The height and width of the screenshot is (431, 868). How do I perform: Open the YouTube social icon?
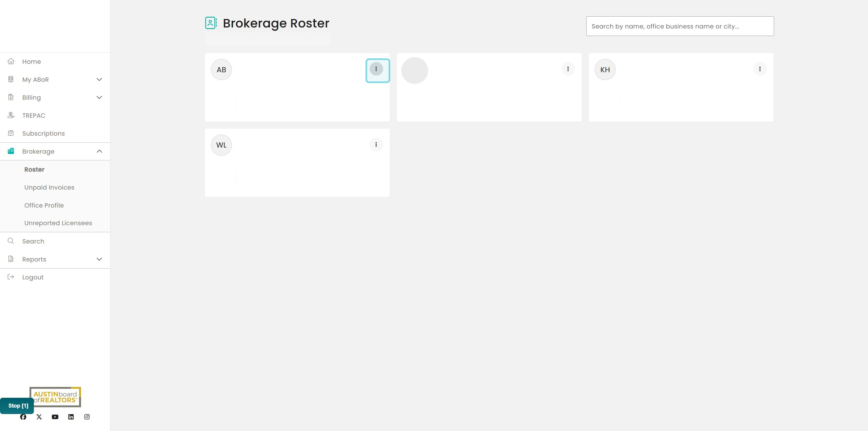coord(55,417)
